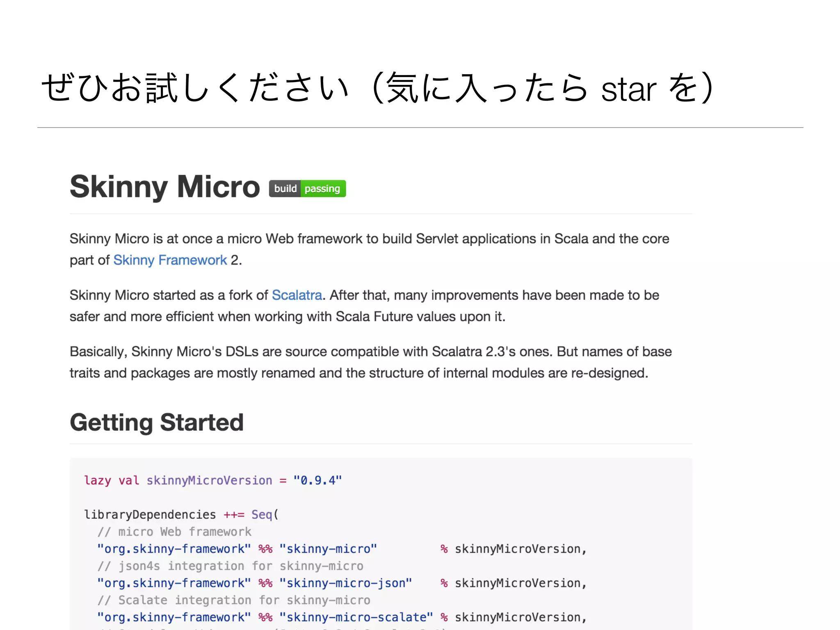Click the 'Skinny Micro is at once' paragraph
The image size is (840, 630).
click(369, 249)
